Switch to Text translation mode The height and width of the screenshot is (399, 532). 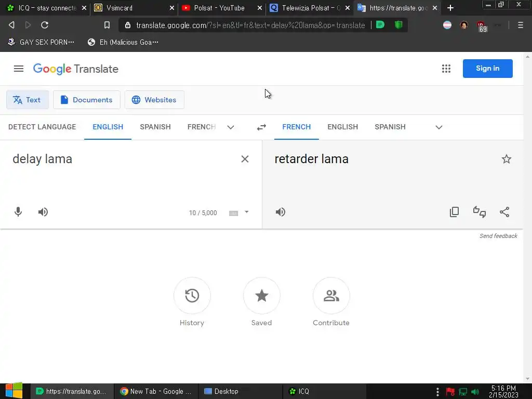pyautogui.click(x=28, y=100)
